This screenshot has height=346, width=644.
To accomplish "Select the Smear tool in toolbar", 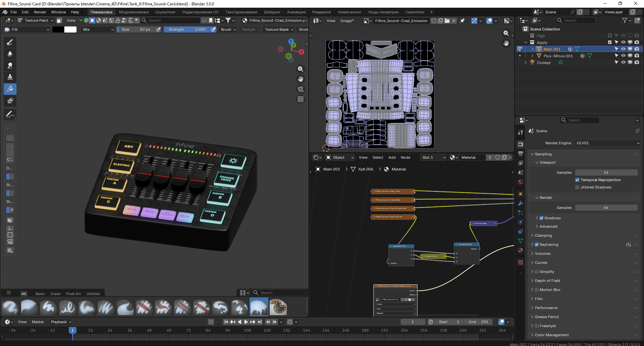I will pos(10,66).
